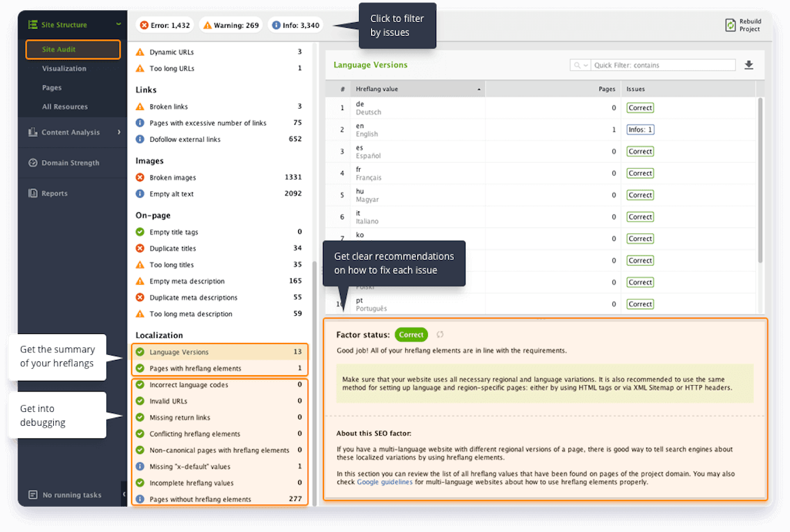Open the Google guidelines link
Viewport: 790px width, 532px height.
click(386, 482)
